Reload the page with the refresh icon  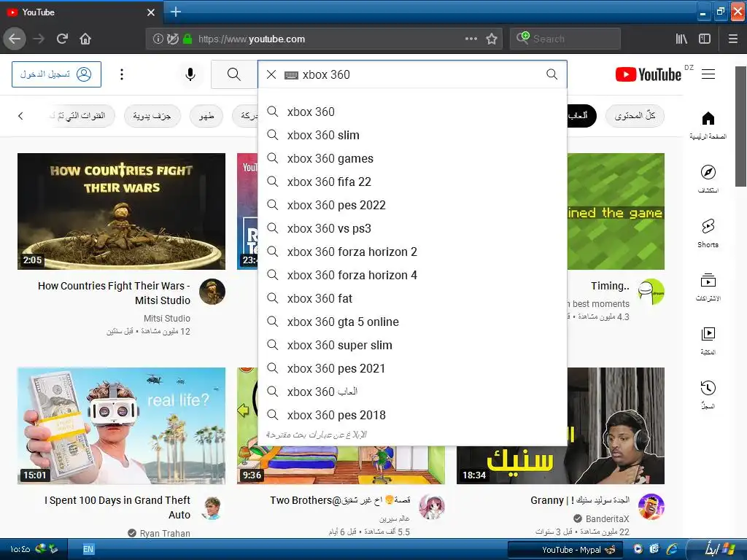click(62, 39)
